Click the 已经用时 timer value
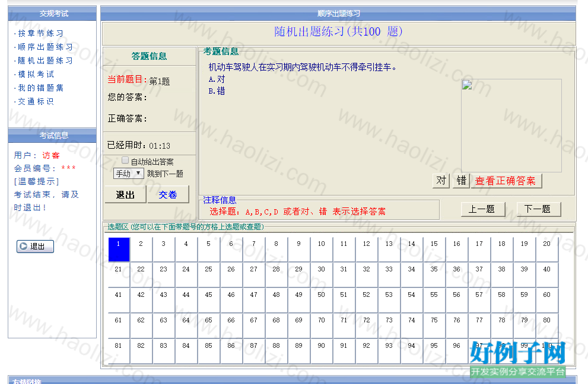Image resolution: width=588 pixels, height=384 pixels. click(160, 146)
